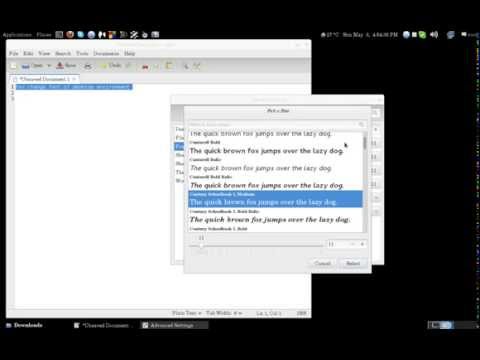Click the font list vertical scrollbar
The image size is (480, 360).
[365, 182]
